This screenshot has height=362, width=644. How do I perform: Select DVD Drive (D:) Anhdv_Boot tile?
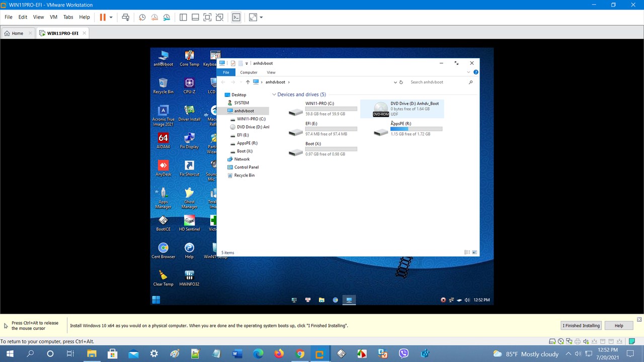(403, 109)
